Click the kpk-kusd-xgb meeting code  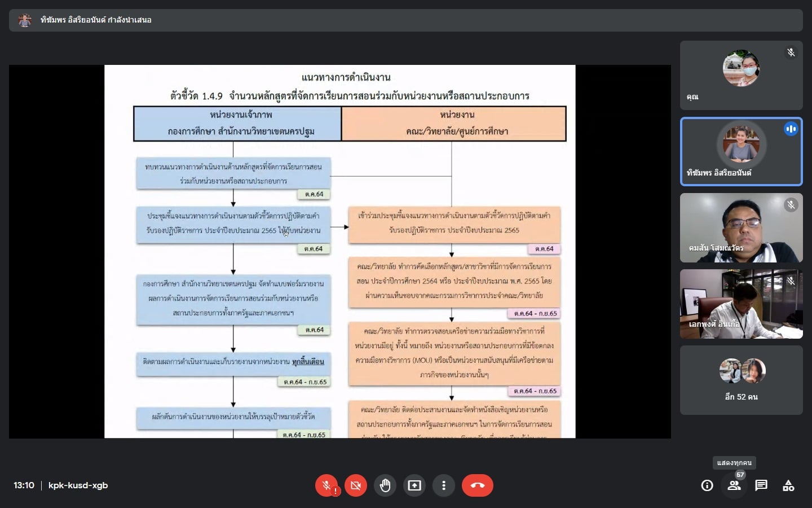coord(78,485)
